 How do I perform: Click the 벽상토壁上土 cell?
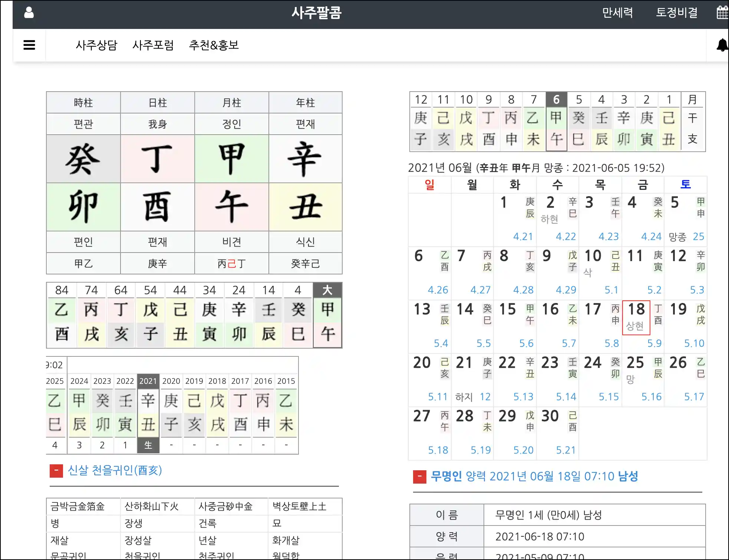(305, 507)
